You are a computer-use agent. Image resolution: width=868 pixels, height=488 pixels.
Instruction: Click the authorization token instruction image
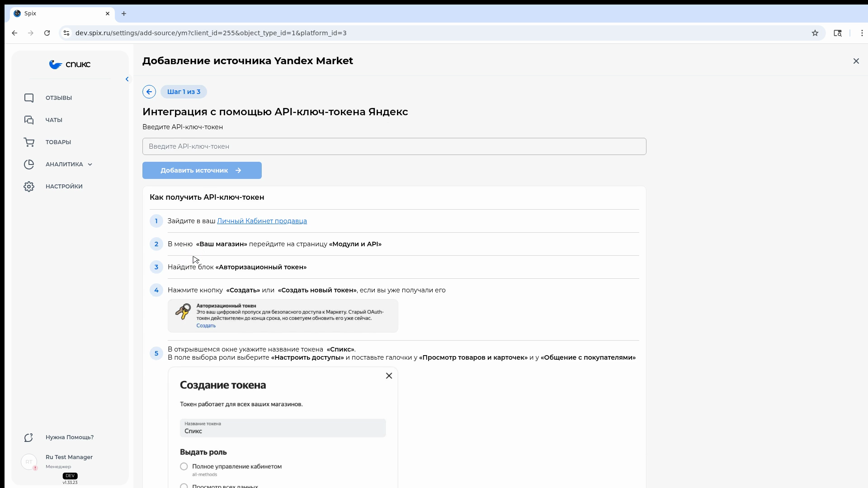click(283, 316)
